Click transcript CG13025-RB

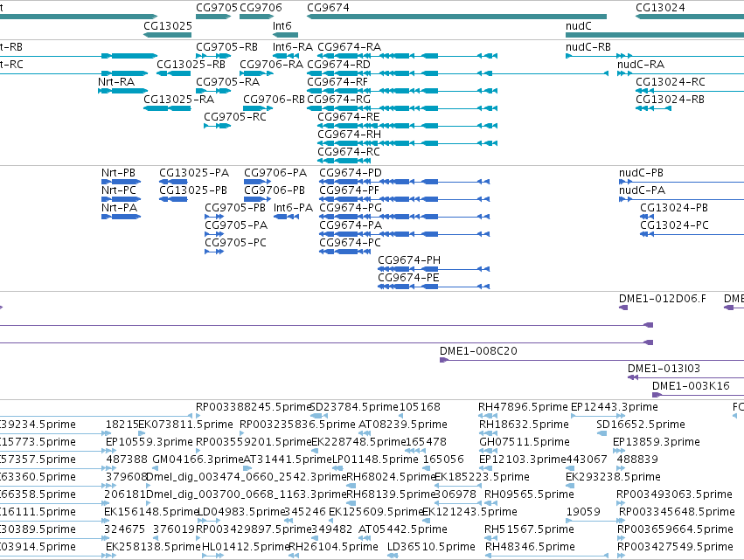191,65
